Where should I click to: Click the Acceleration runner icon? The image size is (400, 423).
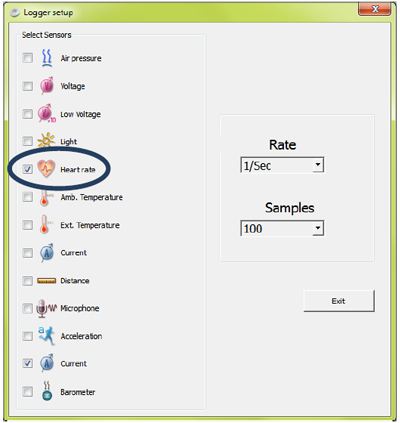tap(46, 336)
